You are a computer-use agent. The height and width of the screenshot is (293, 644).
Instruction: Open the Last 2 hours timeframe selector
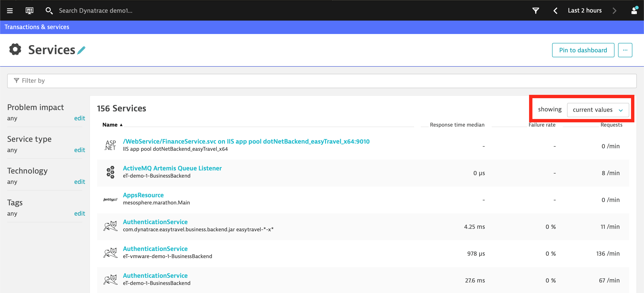click(585, 11)
